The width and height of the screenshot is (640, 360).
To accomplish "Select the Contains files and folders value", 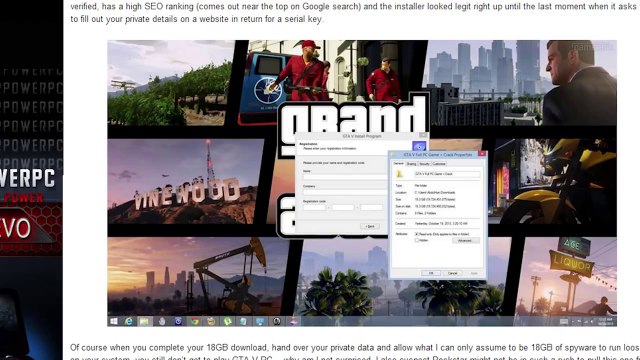I will coord(425,213).
